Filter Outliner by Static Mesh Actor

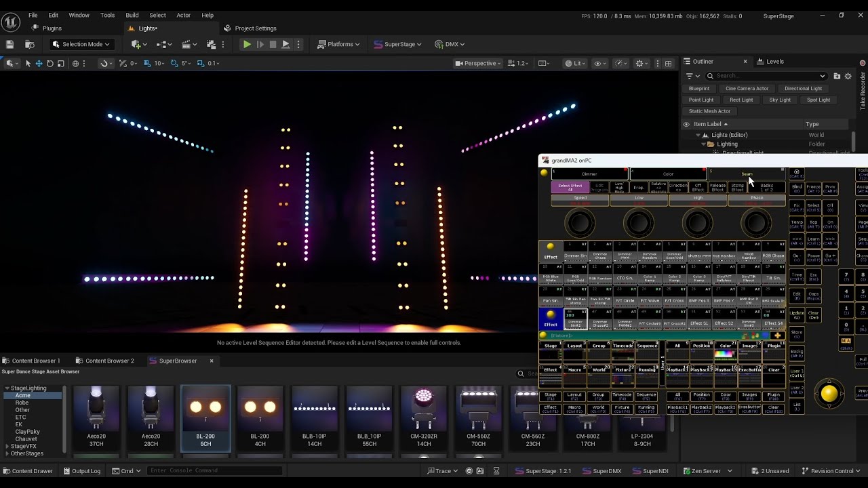click(709, 111)
